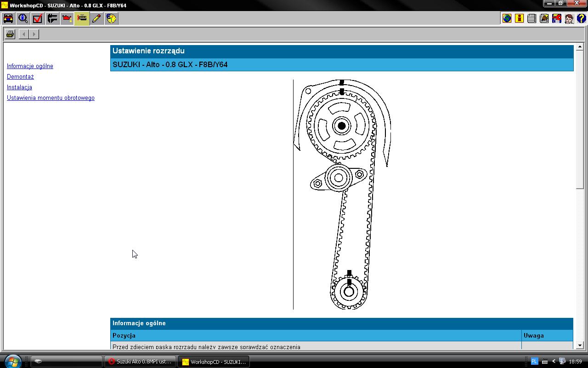Switch to Suzuki Alto 0.8MPI Opera taskbar window
The height and width of the screenshot is (368, 588).
tap(140, 362)
